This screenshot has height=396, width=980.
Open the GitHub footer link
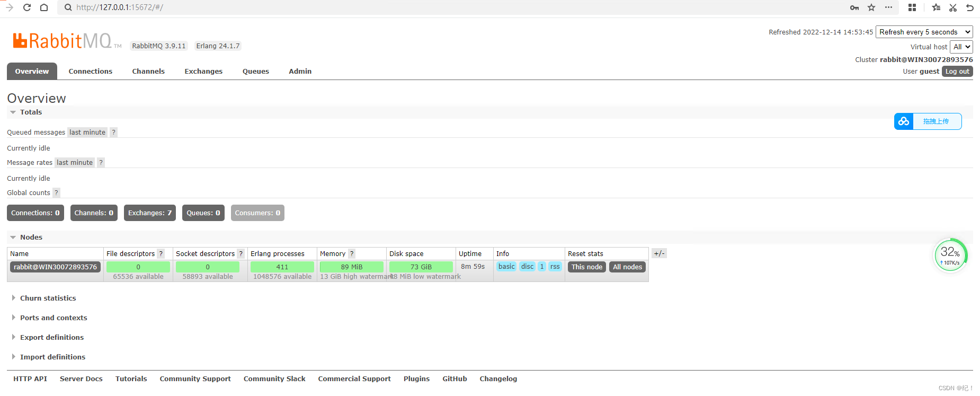(455, 379)
